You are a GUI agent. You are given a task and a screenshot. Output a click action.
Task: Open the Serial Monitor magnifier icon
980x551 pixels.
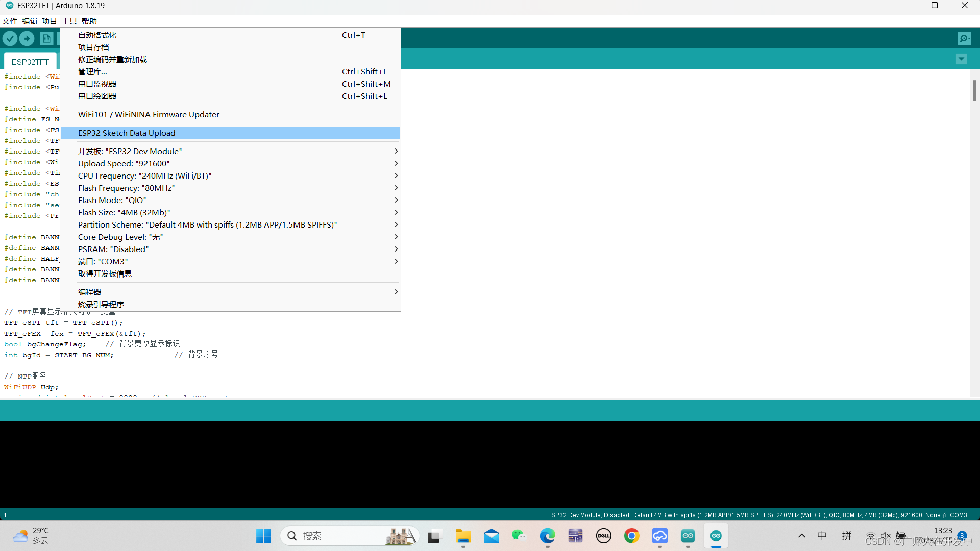point(964,38)
